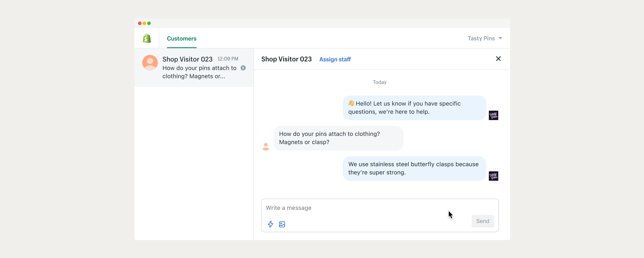The height and width of the screenshot is (258, 644).
Task: Open the Shopify logo home icon
Action: point(147,38)
